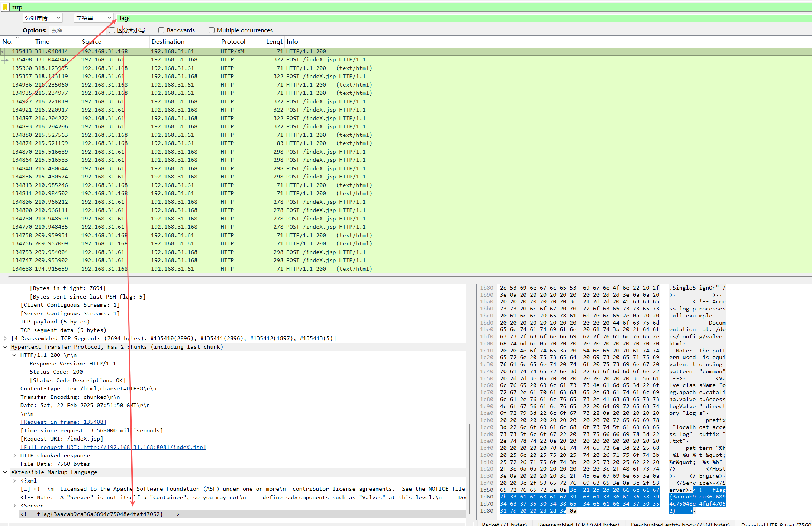Collapse the eXtensible Markup Language section
Screen dimensions: 812x526
[x=6, y=472]
